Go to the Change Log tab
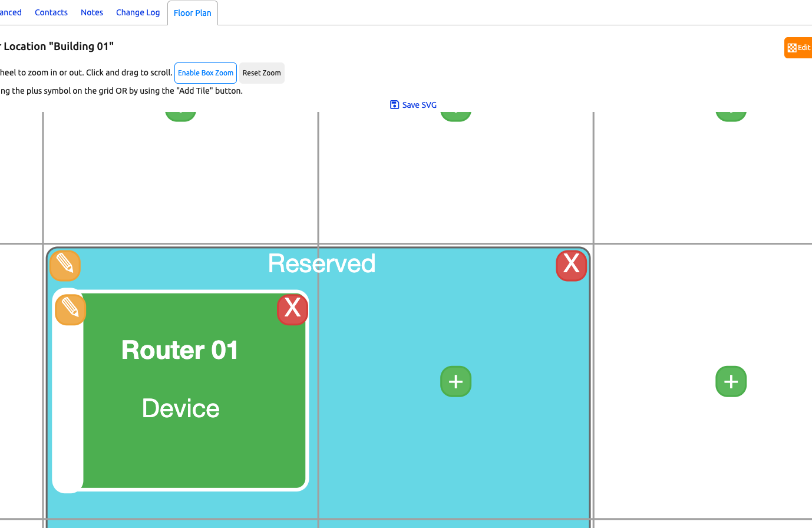Viewport: 812px width, 528px height. pos(138,12)
